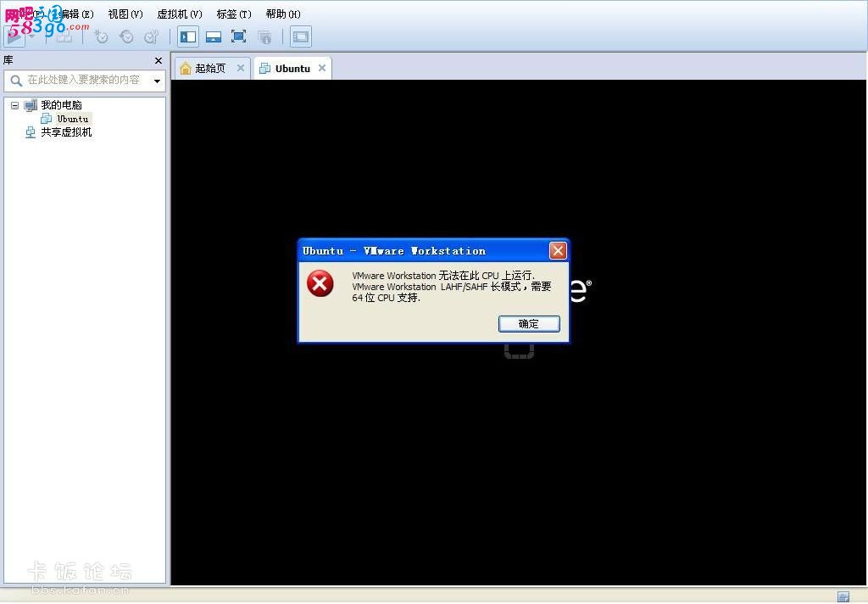Click the VM icon on the Ubuntu tab
The height and width of the screenshot is (604, 868).
(x=265, y=68)
